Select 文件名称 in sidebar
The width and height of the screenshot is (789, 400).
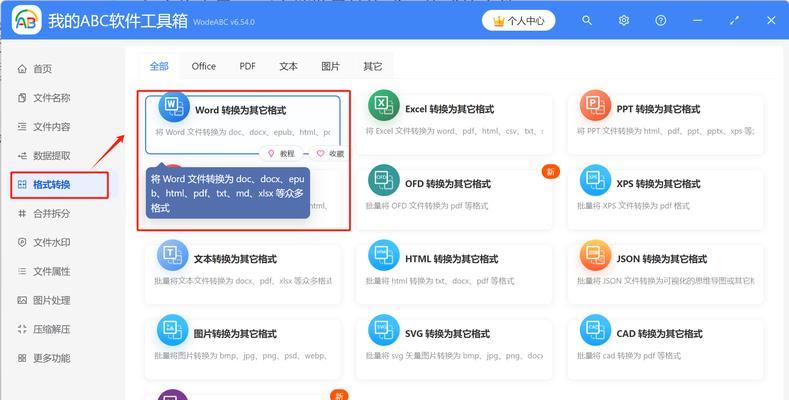coord(52,98)
